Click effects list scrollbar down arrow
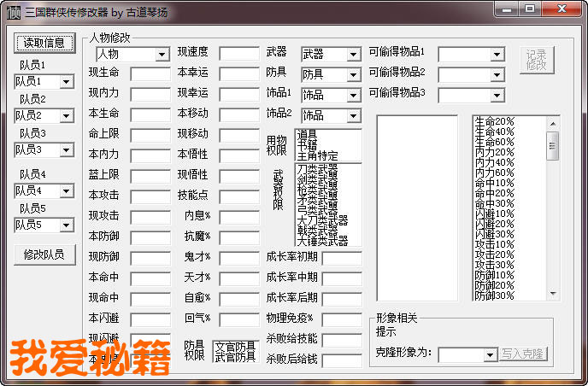 pyautogui.click(x=552, y=293)
